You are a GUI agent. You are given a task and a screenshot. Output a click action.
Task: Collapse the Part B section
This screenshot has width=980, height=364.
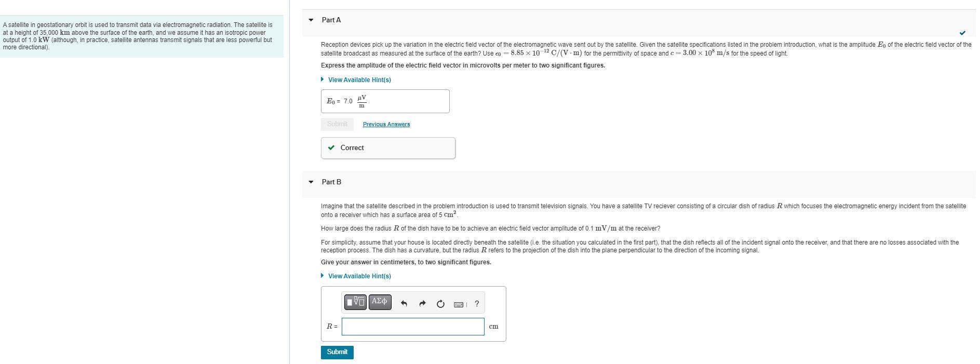click(311, 182)
